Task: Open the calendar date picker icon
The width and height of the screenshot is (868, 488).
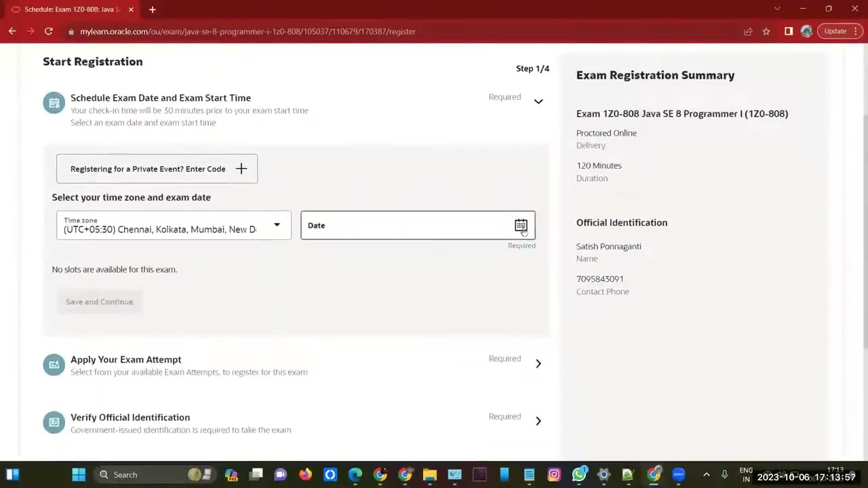Action: point(521,225)
